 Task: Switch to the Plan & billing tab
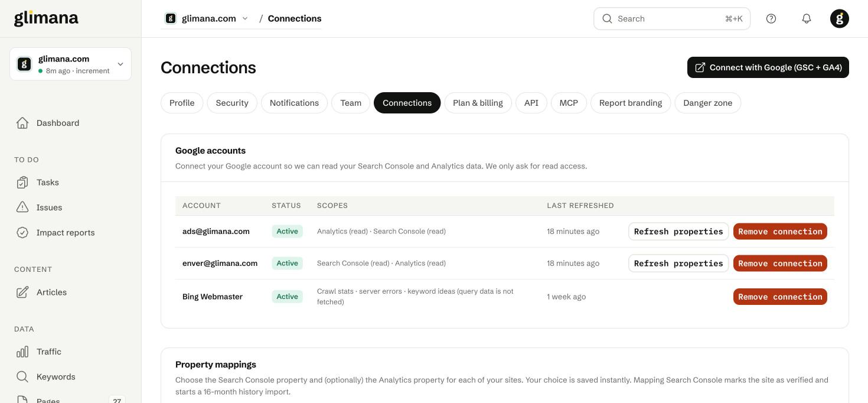coord(478,103)
